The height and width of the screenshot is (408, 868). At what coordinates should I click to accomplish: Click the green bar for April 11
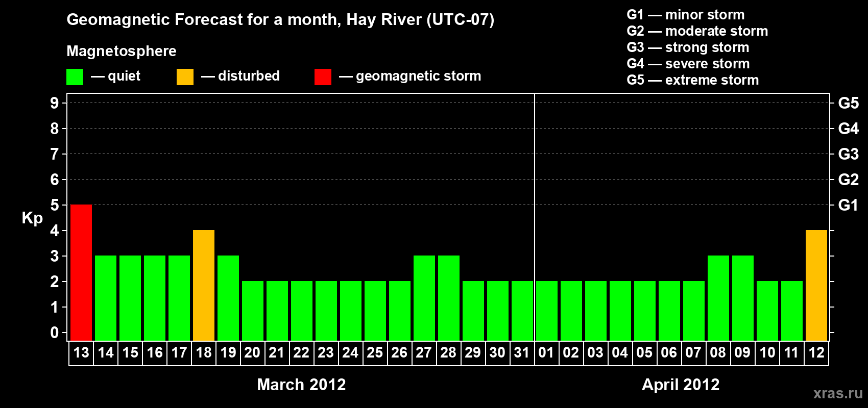click(x=792, y=311)
